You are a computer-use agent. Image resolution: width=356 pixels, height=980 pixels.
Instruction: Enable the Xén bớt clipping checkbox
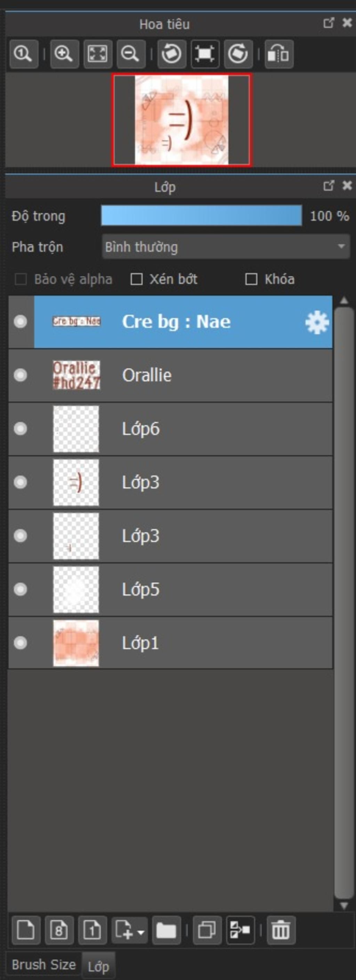(x=137, y=279)
